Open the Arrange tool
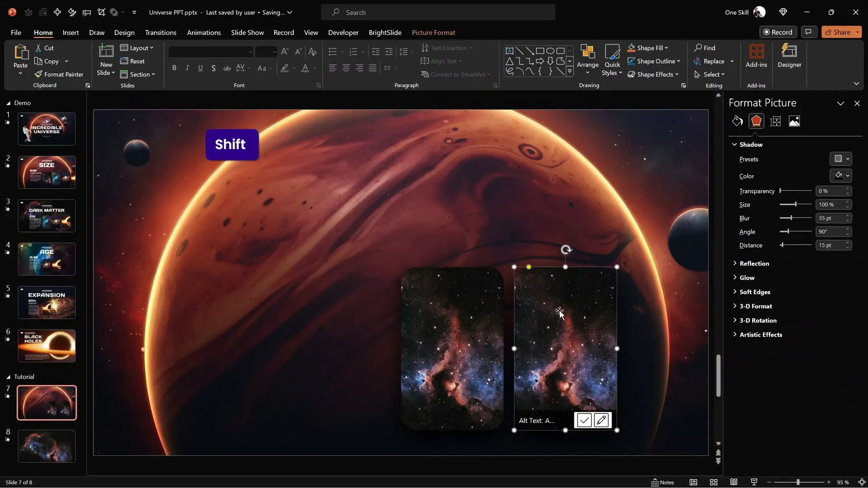 pyautogui.click(x=588, y=59)
